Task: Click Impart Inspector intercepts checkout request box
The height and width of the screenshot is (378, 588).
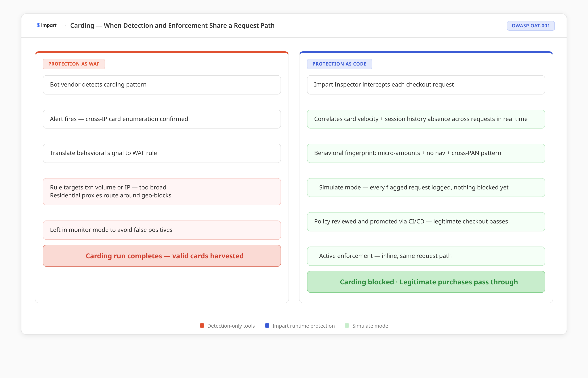Action: pyautogui.click(x=426, y=85)
